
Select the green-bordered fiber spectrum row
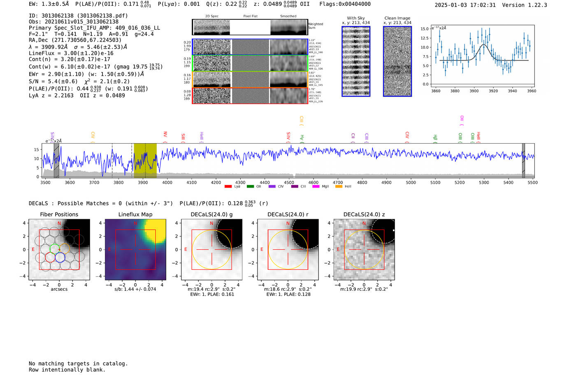click(250, 63)
